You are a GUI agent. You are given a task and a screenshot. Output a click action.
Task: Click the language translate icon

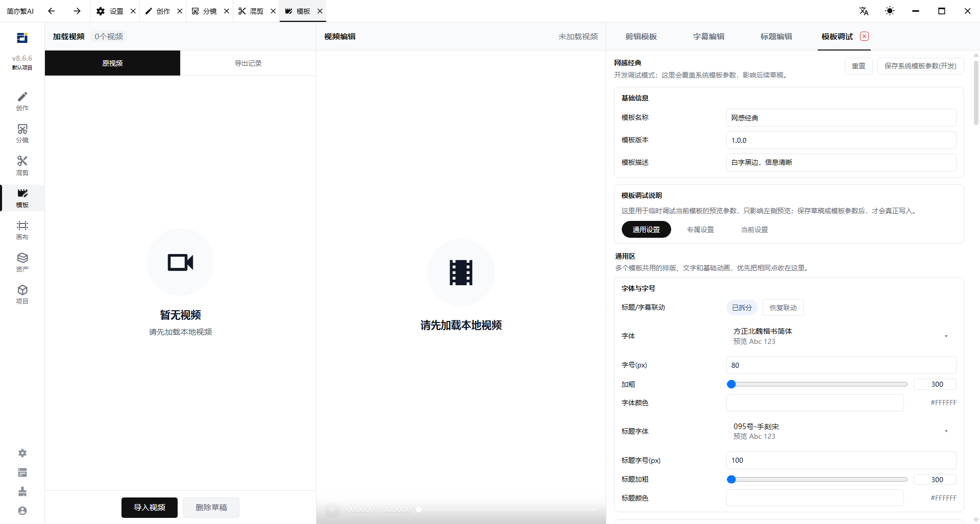(864, 11)
